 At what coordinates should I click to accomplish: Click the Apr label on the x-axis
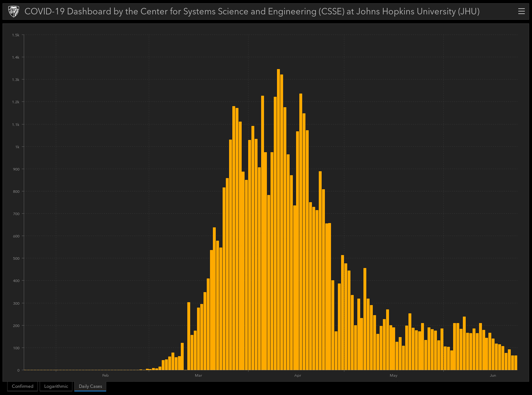click(298, 376)
